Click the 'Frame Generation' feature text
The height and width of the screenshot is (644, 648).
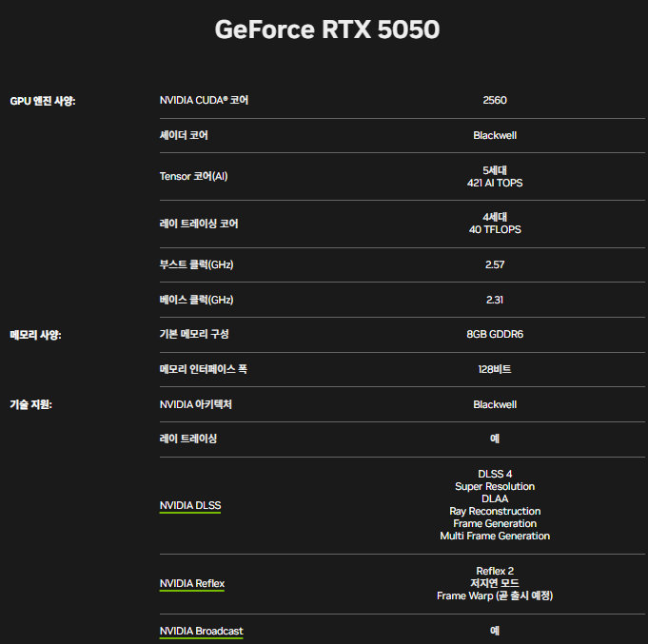[x=495, y=523]
